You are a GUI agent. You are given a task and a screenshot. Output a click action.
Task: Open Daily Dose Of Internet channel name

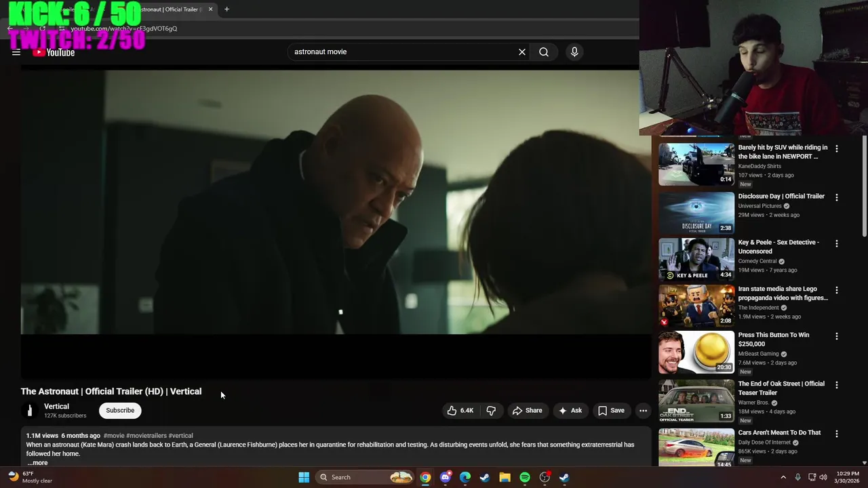(x=763, y=443)
